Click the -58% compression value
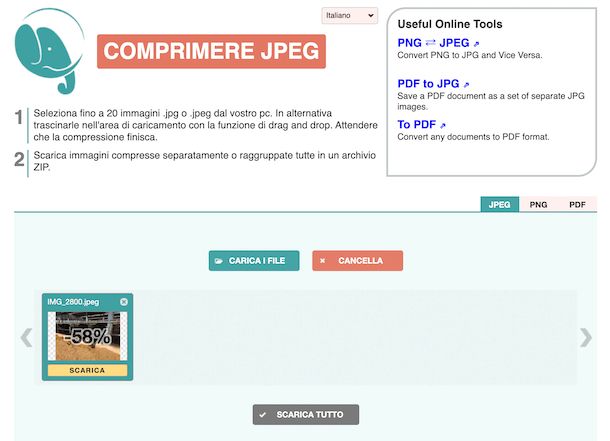The height and width of the screenshot is (441, 610). [x=88, y=337]
